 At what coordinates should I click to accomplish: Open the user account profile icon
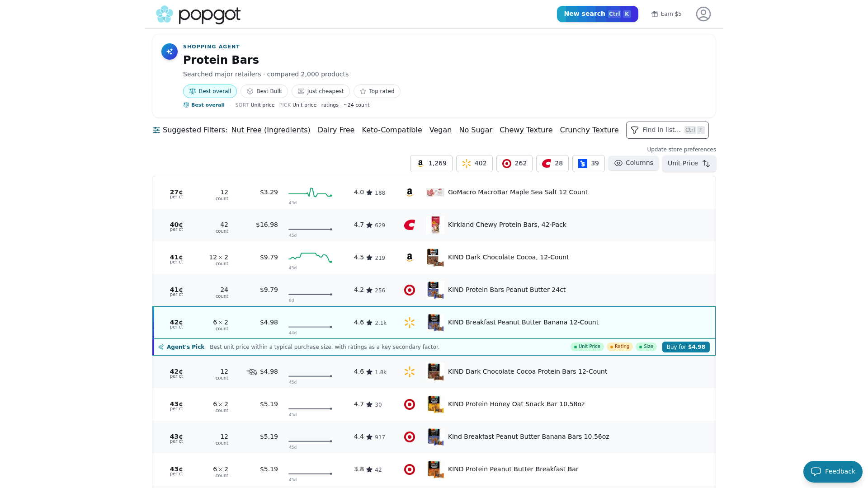(703, 14)
